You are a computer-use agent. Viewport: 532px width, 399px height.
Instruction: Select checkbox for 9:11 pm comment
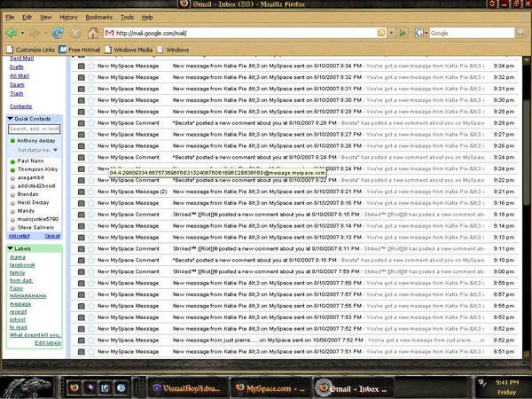(81, 249)
